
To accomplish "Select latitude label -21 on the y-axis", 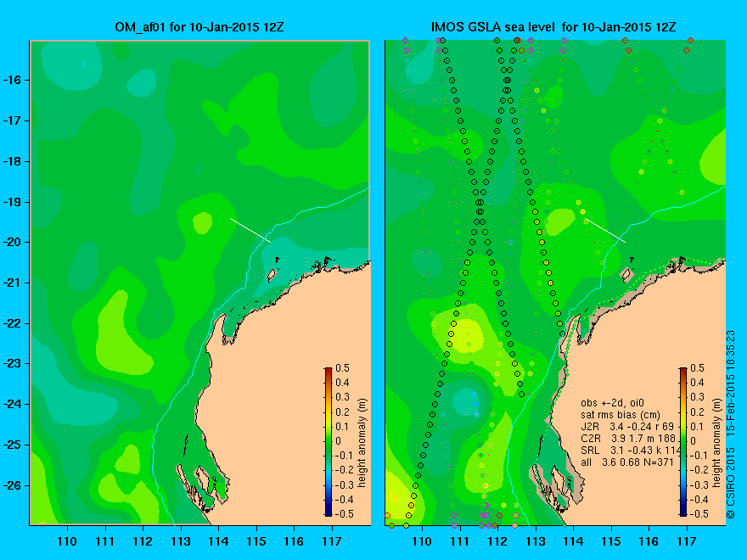I will tap(13, 283).
